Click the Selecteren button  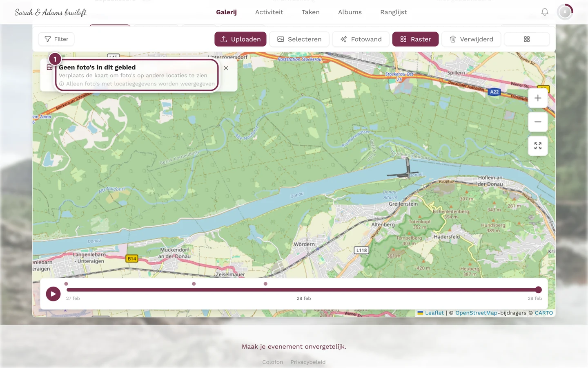point(299,39)
